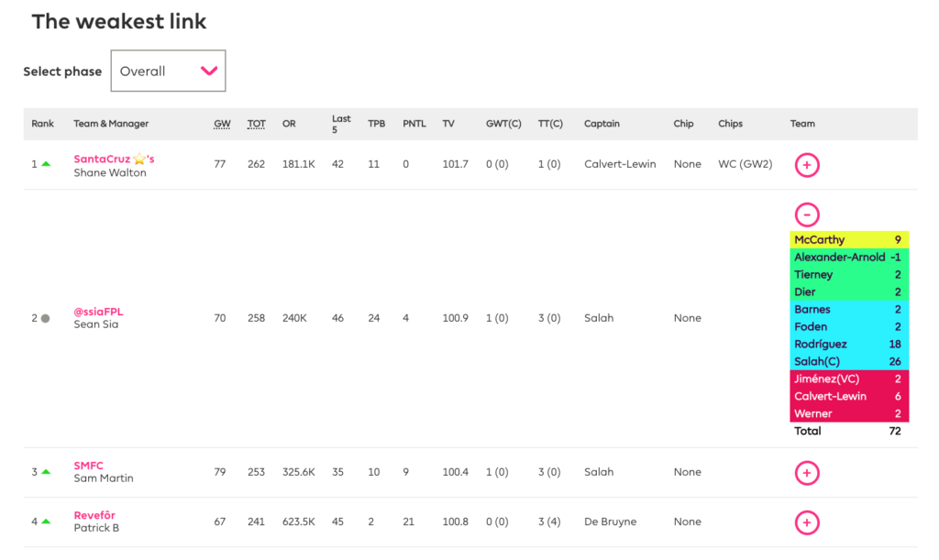The height and width of the screenshot is (560, 939).
Task: Show Revefôr's team via the plus icon
Action: 806,522
